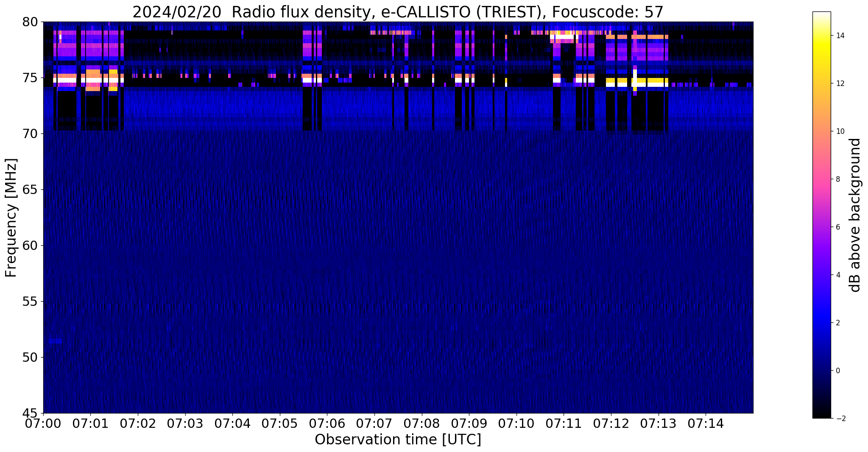Screen dimensions: 868x452
Task: Click the 07:05 time tick label
Action: [280, 423]
